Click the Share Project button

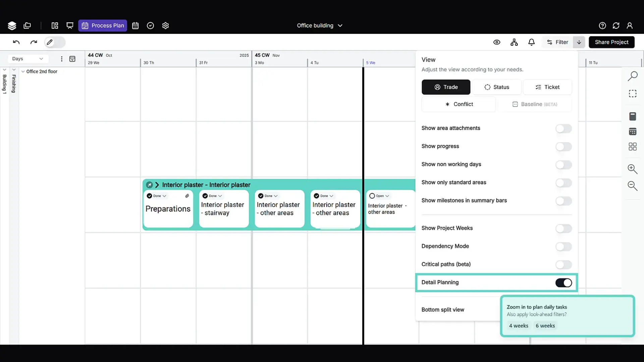611,42
